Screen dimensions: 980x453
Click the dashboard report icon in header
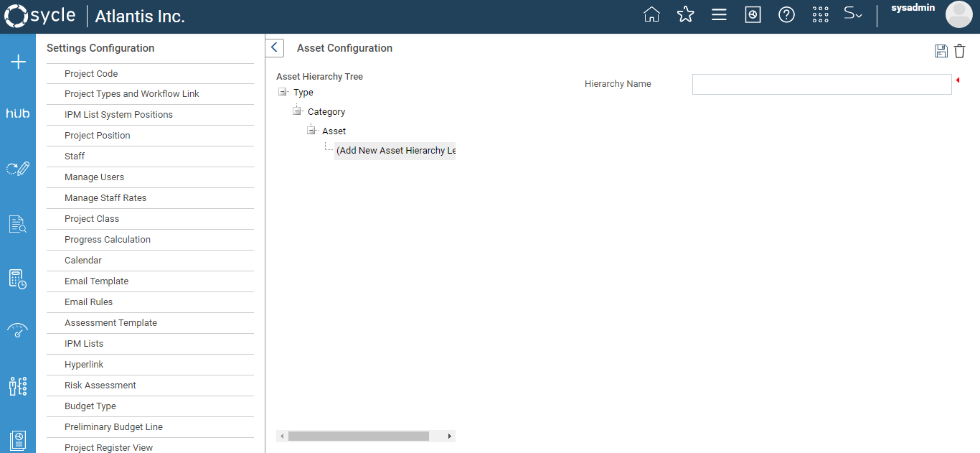pyautogui.click(x=753, y=14)
